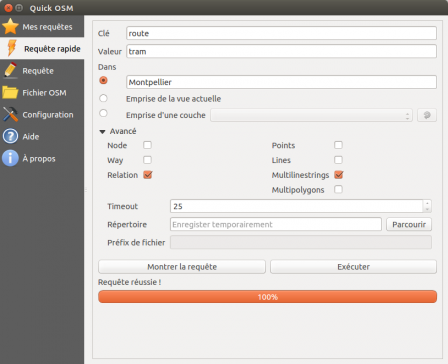
Task: Open the Configuration tab
Action: (x=42, y=114)
